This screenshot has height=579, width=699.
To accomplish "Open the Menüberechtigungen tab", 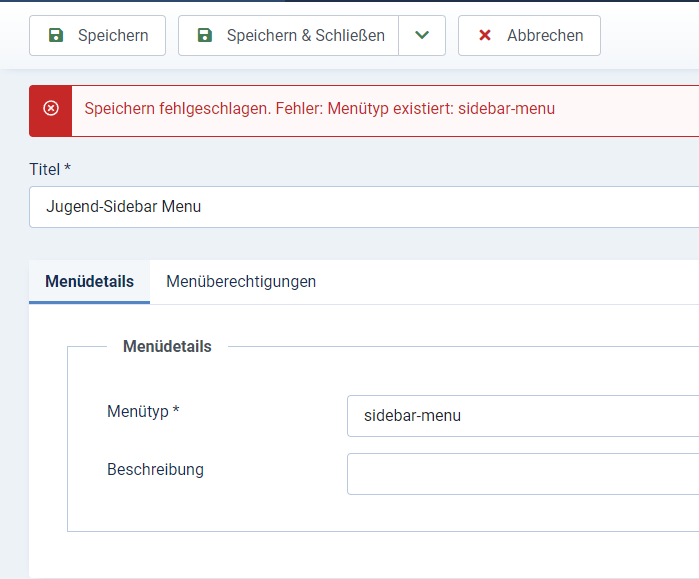I will click(241, 282).
